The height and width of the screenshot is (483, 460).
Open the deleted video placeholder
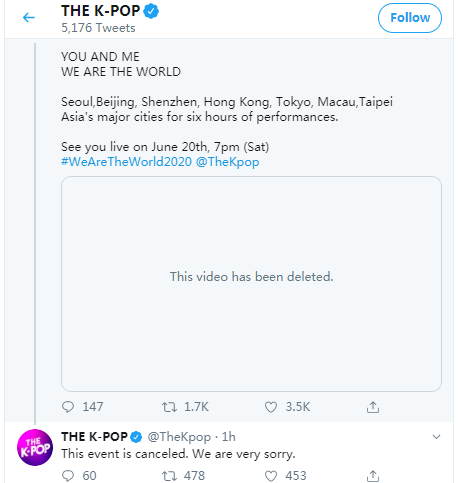pyautogui.click(x=251, y=284)
